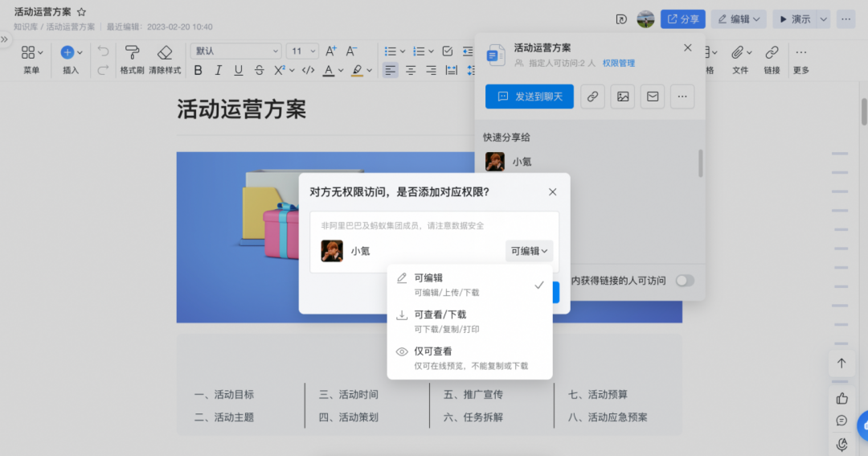This screenshot has height=456, width=868.
Task: Toggle the link access switch
Action: point(685,281)
